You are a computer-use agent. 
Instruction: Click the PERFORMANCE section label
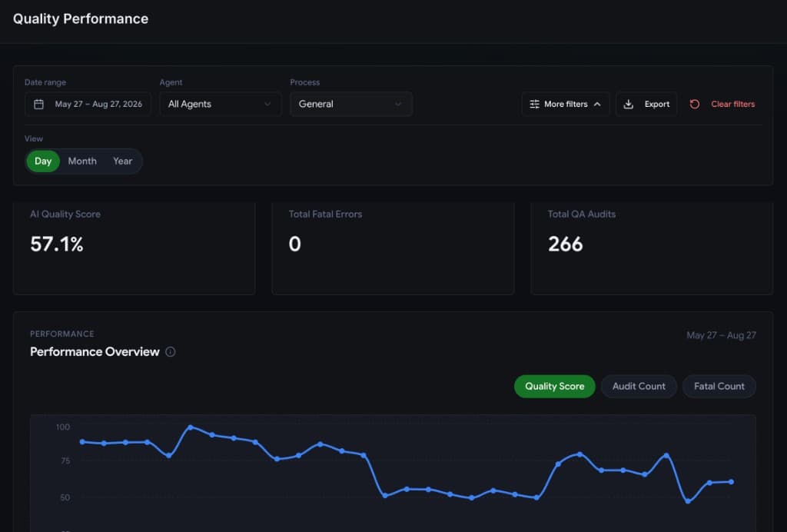(62, 334)
